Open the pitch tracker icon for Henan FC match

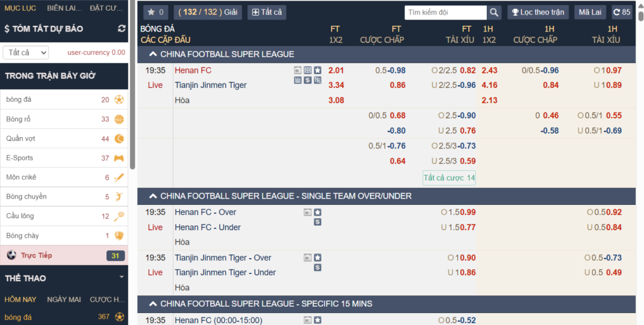308,70
